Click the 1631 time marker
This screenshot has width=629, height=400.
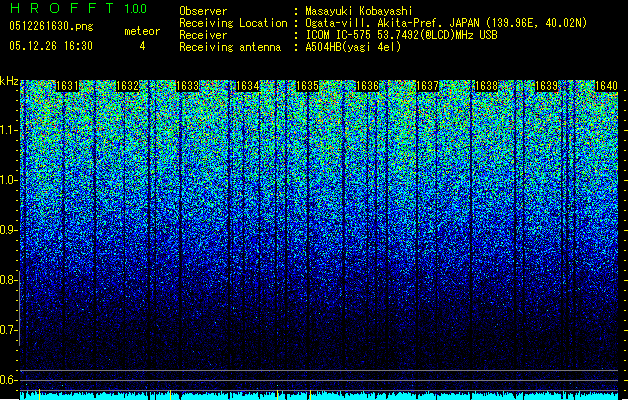point(67,86)
